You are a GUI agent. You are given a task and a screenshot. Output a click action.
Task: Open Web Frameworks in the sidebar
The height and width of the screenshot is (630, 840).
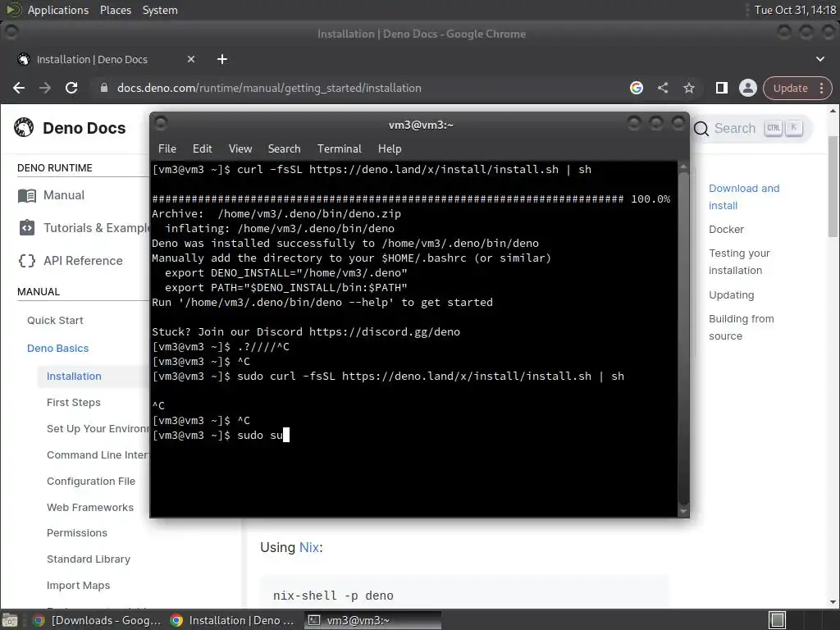point(90,507)
